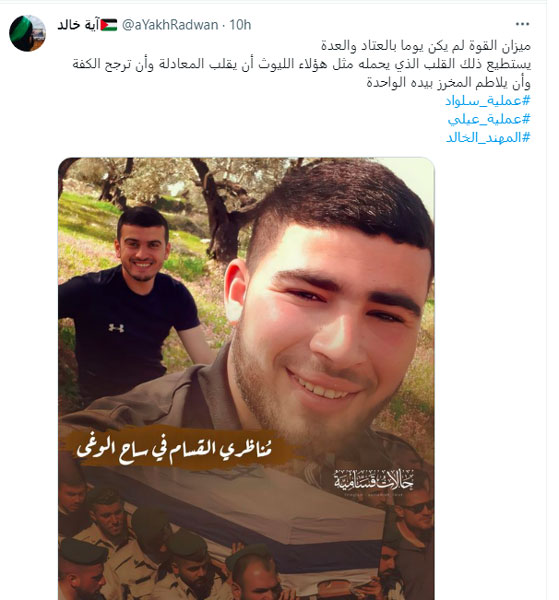Click the Under Armour logo on black shirt
Screen dimensions: 559x600
(x=116, y=328)
